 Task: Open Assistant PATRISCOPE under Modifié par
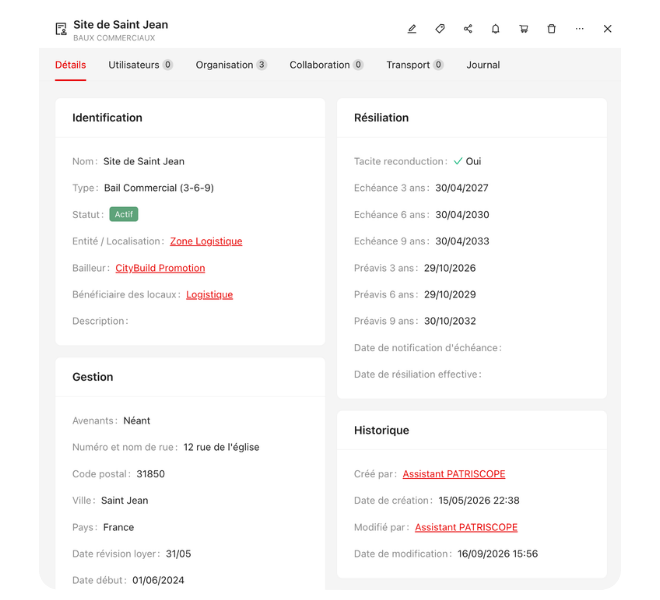point(466,527)
